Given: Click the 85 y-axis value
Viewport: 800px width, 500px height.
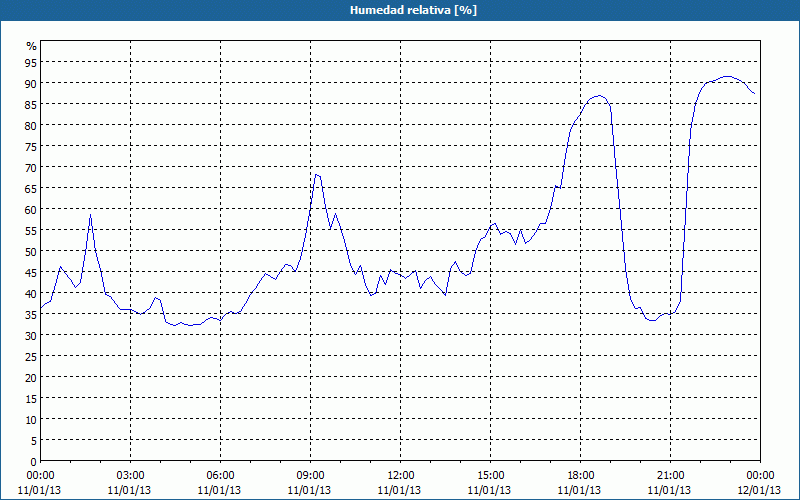Looking at the screenshot, I should tap(31, 104).
